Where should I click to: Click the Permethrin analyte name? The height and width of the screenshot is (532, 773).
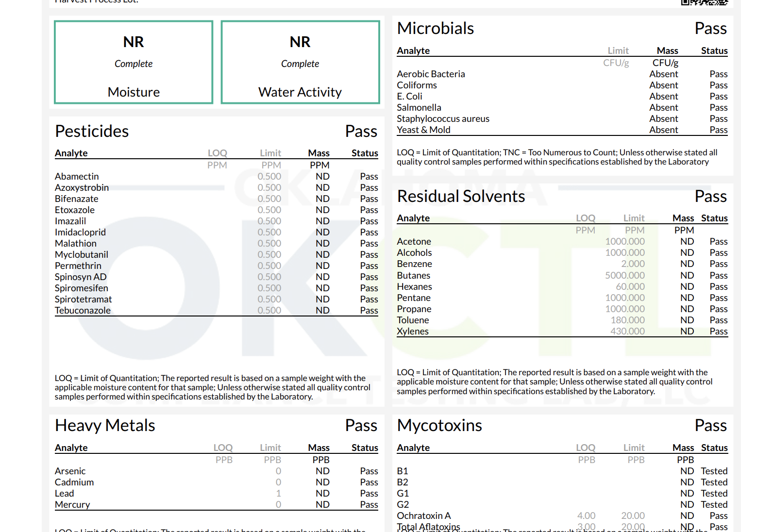(x=78, y=266)
